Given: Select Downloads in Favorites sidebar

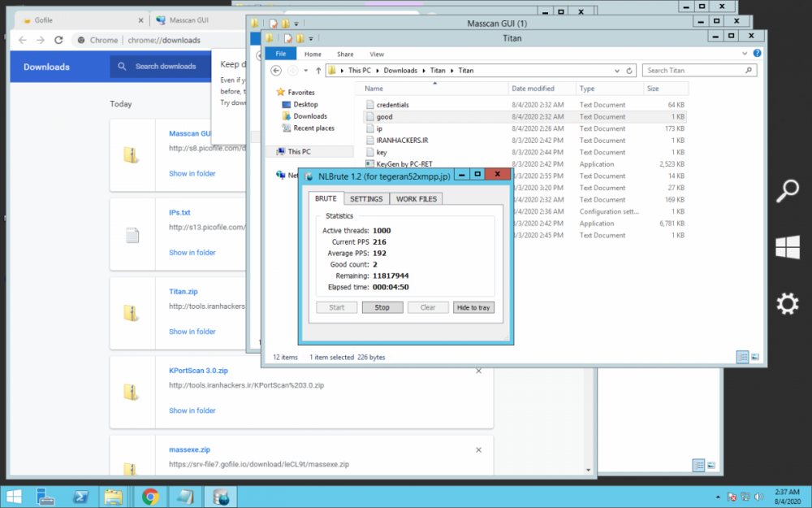Looking at the screenshot, I should 309,116.
